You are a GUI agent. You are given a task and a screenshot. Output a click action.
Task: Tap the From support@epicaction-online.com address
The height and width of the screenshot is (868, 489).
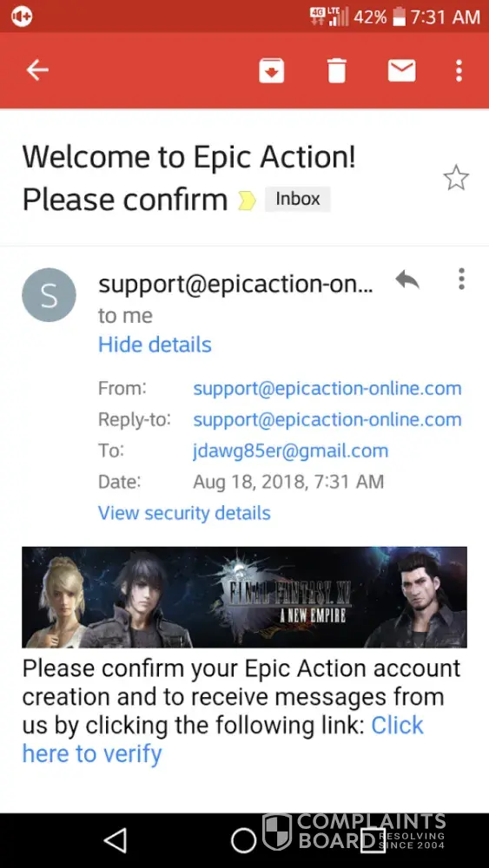327,389
